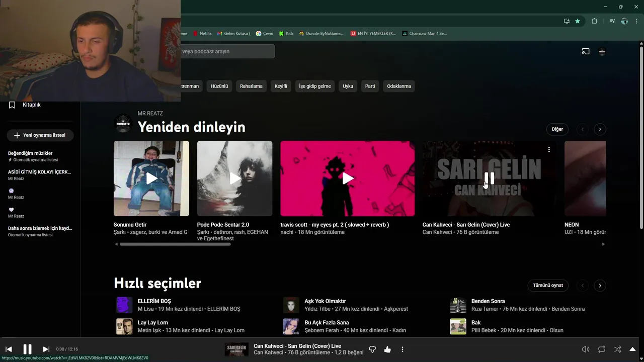Image resolution: width=644 pixels, height=362 pixels.
Task: Click Sonumu Getir song title
Action: coord(130,225)
